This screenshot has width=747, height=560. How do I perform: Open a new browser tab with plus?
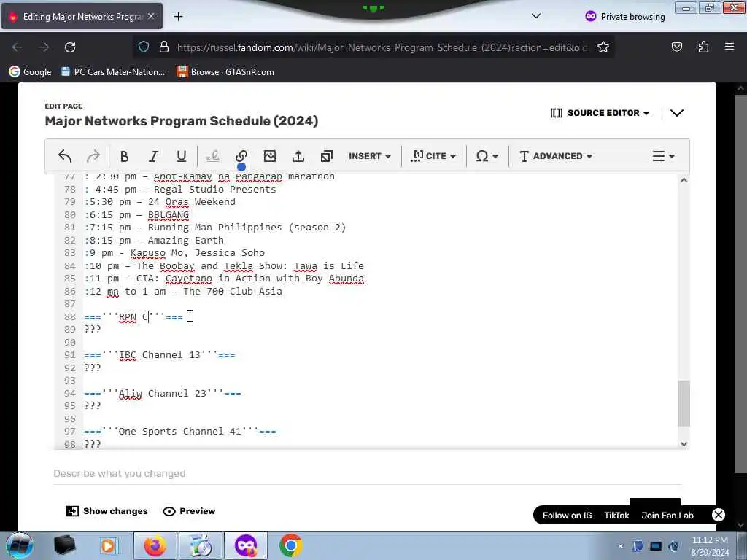coord(178,17)
